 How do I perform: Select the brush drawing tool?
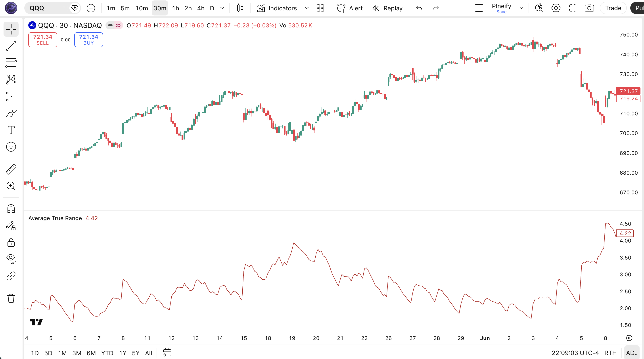click(11, 113)
